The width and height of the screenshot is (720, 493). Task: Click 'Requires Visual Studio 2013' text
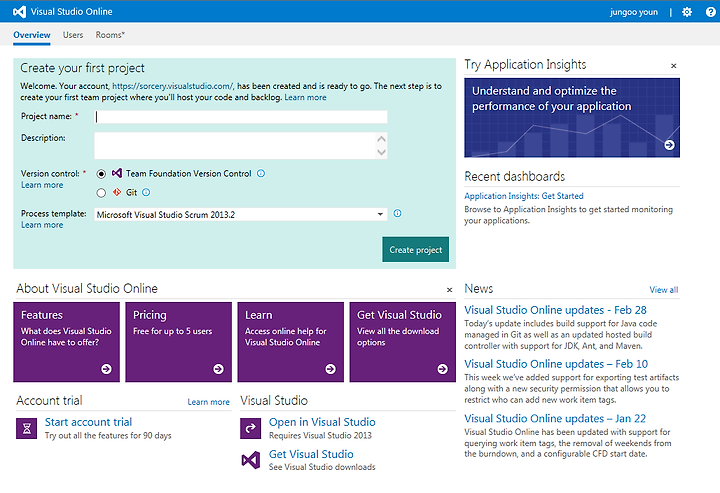click(320, 436)
